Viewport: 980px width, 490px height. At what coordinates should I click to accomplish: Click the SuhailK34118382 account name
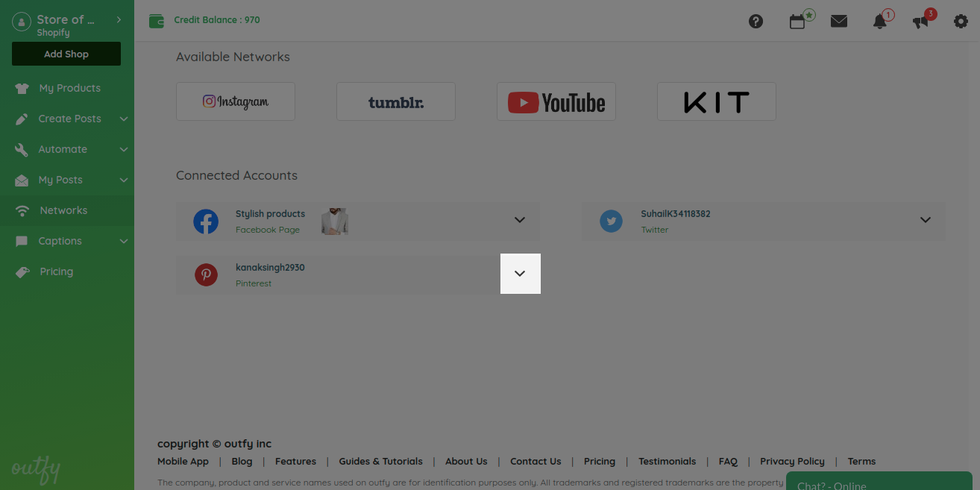[x=676, y=214]
